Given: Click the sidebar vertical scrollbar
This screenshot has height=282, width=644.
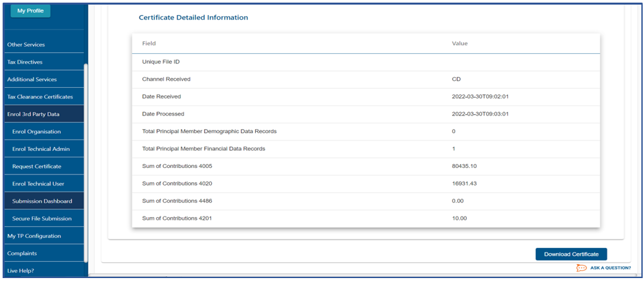Looking at the screenshot, I should click(86, 157).
